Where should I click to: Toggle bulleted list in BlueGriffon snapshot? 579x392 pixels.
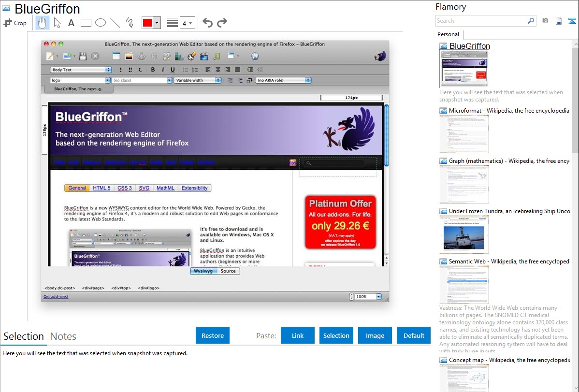tap(186, 70)
